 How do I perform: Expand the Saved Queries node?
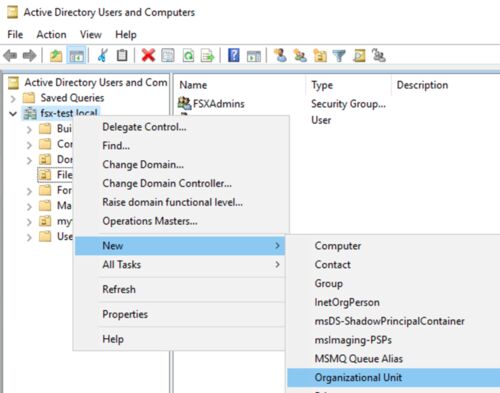(x=13, y=98)
